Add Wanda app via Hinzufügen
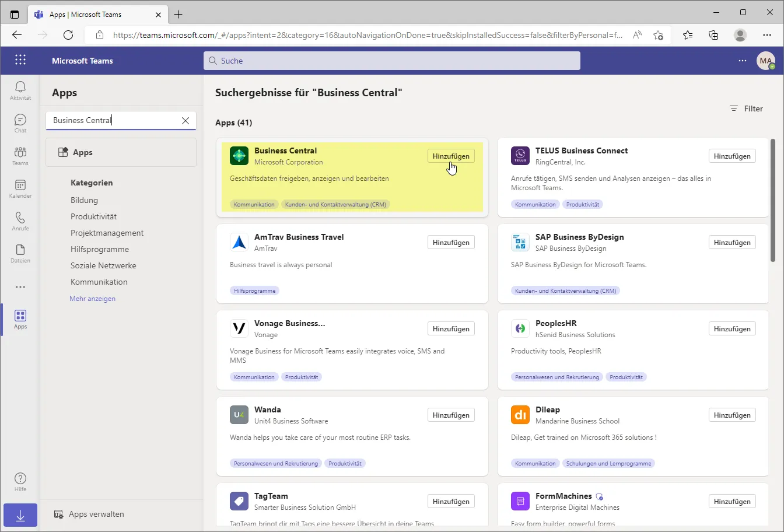The image size is (784, 532). (x=451, y=415)
